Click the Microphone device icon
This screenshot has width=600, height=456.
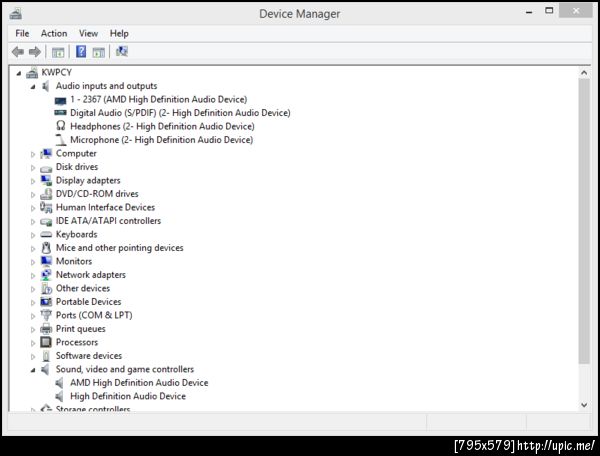pyautogui.click(x=60, y=140)
